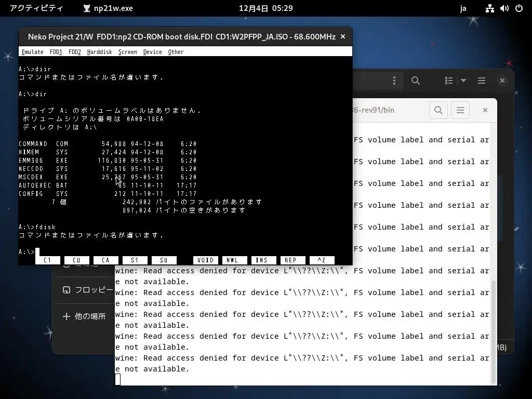Expand view options dropdown arrow in file manager

(x=463, y=81)
